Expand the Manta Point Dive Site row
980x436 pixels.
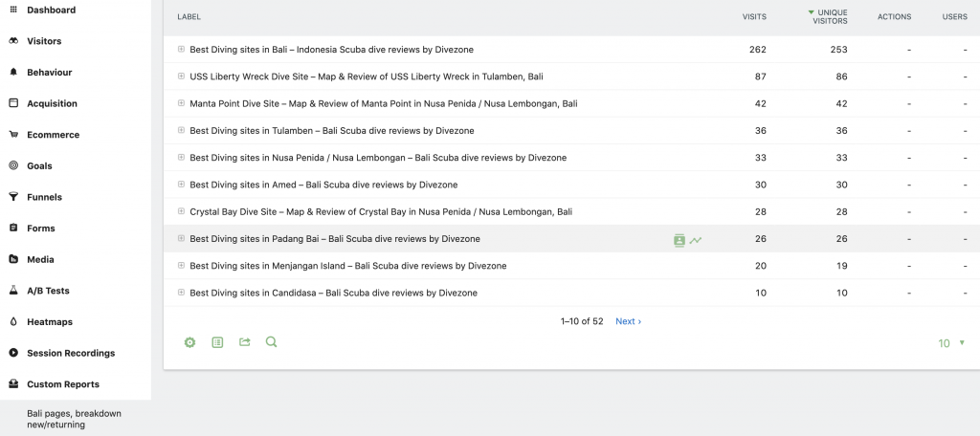pyautogui.click(x=181, y=103)
